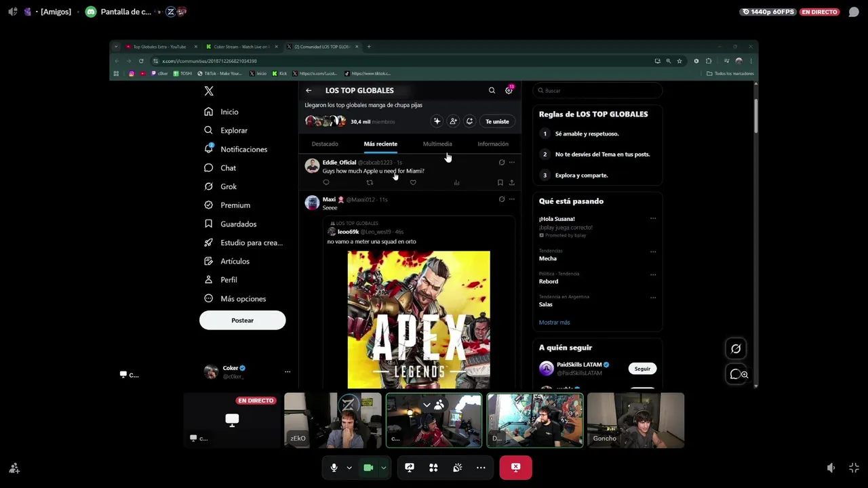Select Goncho's video tile
This screenshot has width=868, height=488.
click(635, 420)
